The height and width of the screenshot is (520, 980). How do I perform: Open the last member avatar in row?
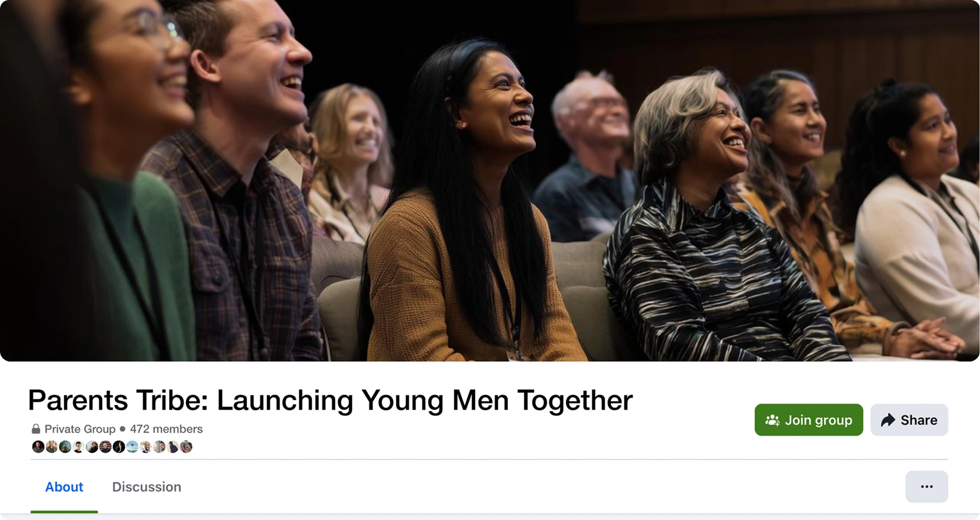pos(186,447)
